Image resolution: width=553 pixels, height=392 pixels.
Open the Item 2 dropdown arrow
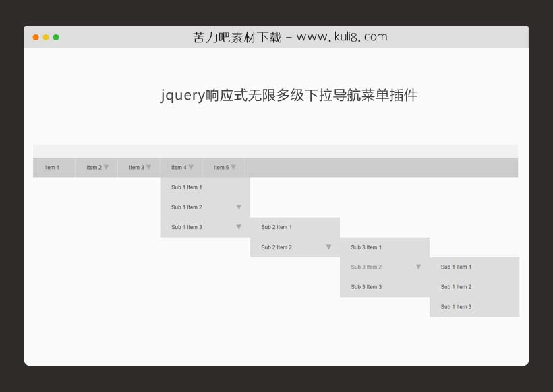(x=106, y=167)
